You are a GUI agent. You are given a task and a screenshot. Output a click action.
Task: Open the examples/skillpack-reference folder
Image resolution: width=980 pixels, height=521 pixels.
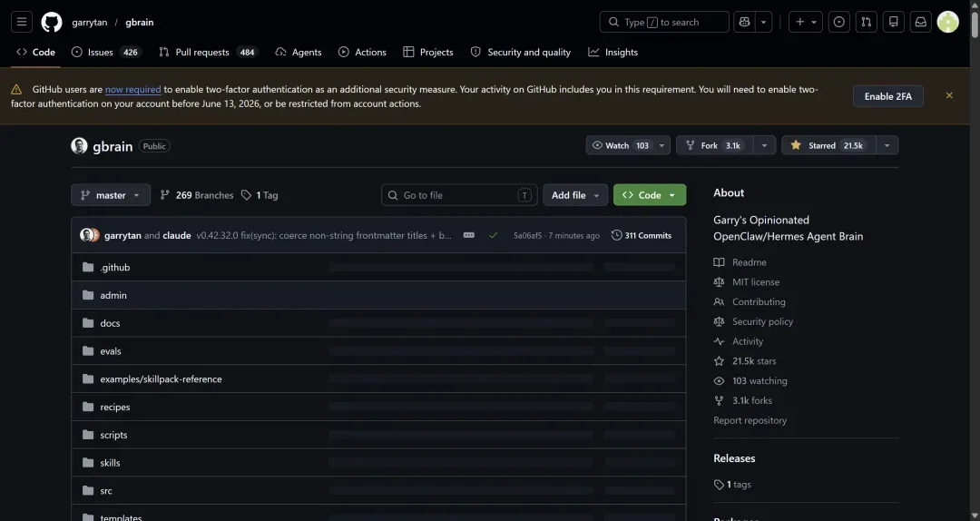[161, 379]
